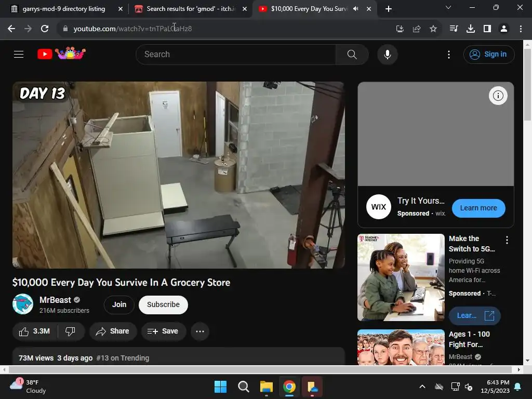Open the MrBeast channel avatar
The height and width of the screenshot is (399, 532).
click(23, 304)
